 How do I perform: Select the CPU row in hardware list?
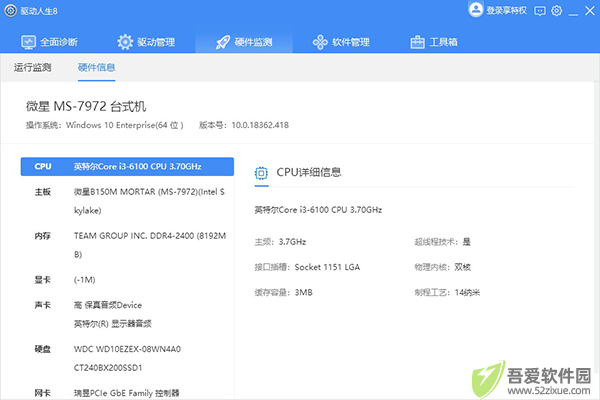[x=127, y=167]
